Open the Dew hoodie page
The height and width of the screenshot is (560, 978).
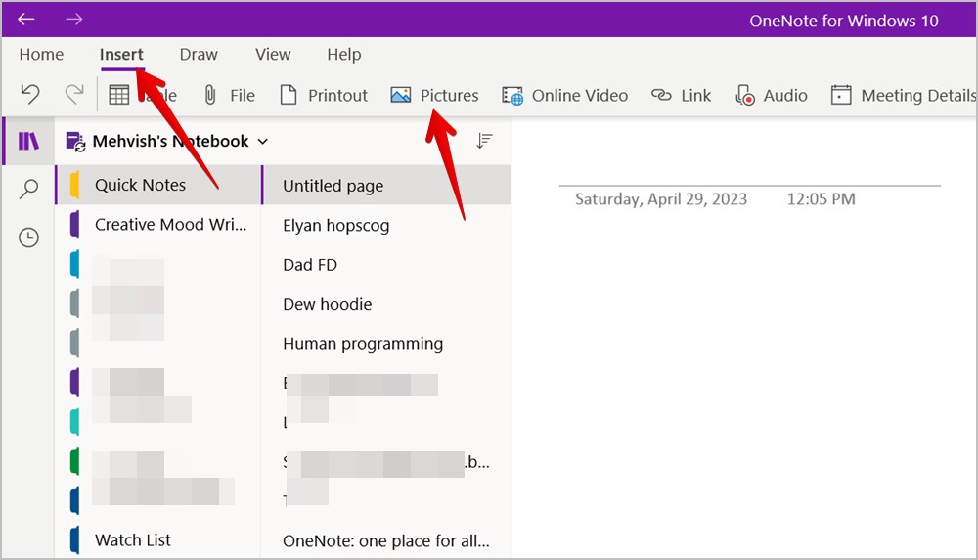(386, 304)
